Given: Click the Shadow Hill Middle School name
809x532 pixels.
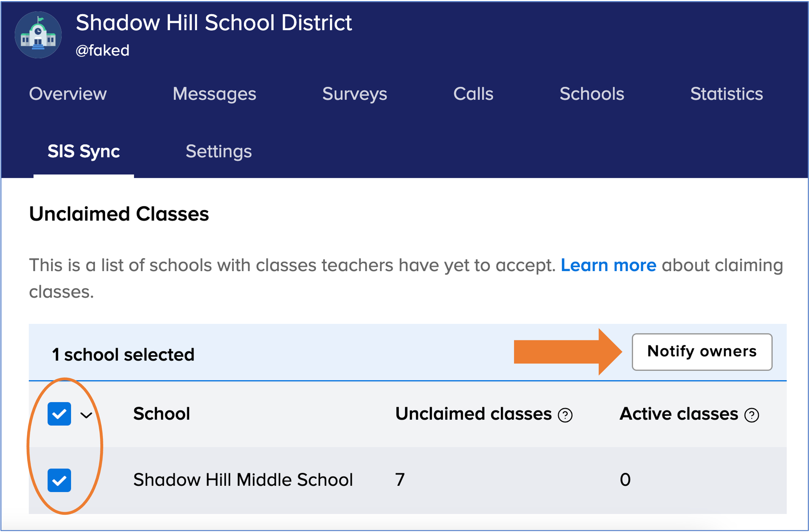Looking at the screenshot, I should pyautogui.click(x=243, y=480).
